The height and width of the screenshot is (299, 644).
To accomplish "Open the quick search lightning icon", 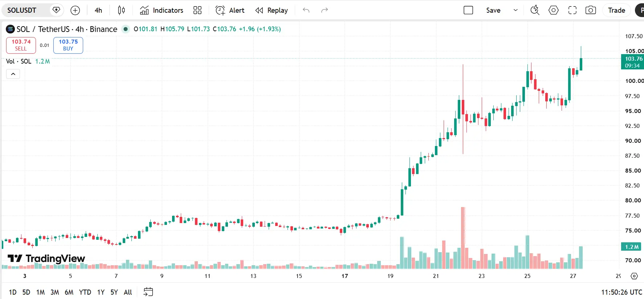I will pyautogui.click(x=535, y=10).
